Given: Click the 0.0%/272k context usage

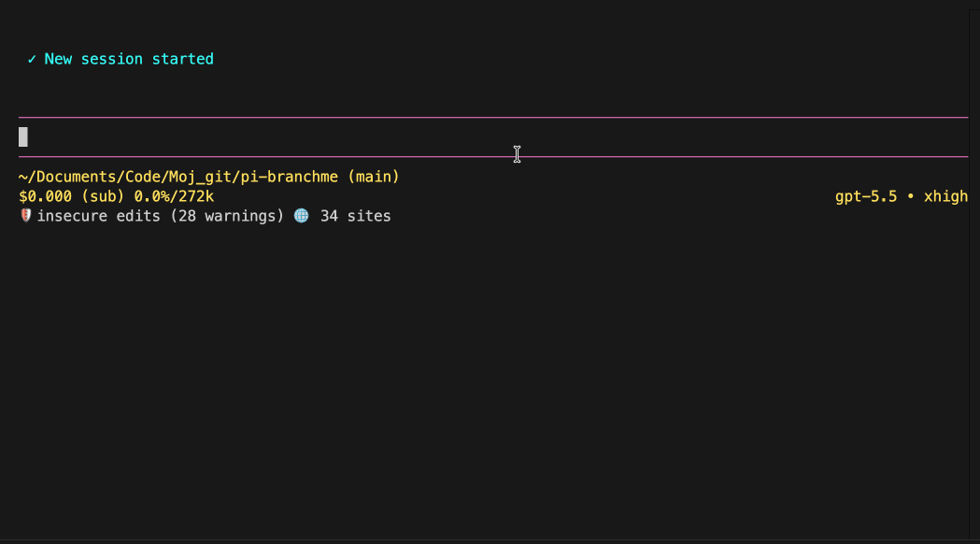Looking at the screenshot, I should pos(174,196).
